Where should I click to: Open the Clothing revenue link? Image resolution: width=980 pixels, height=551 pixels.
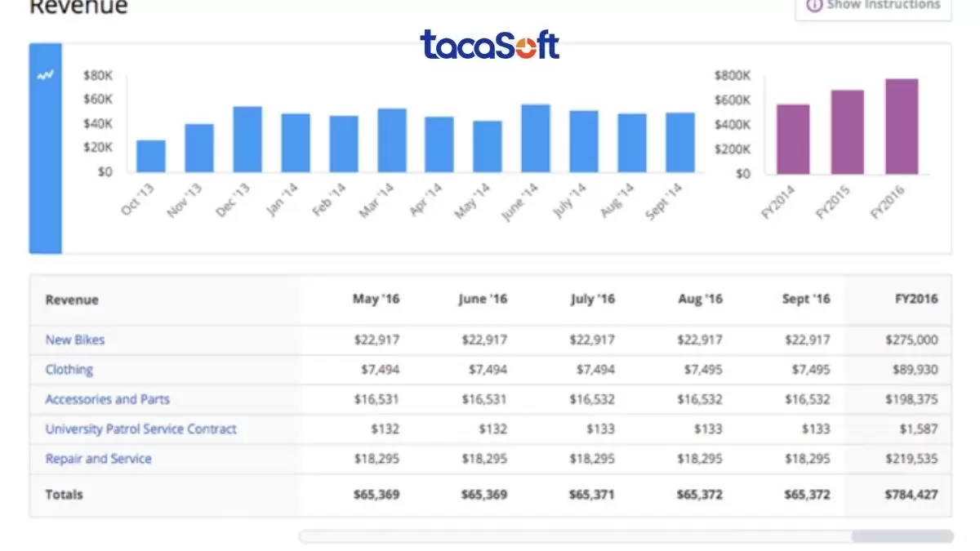coord(69,370)
